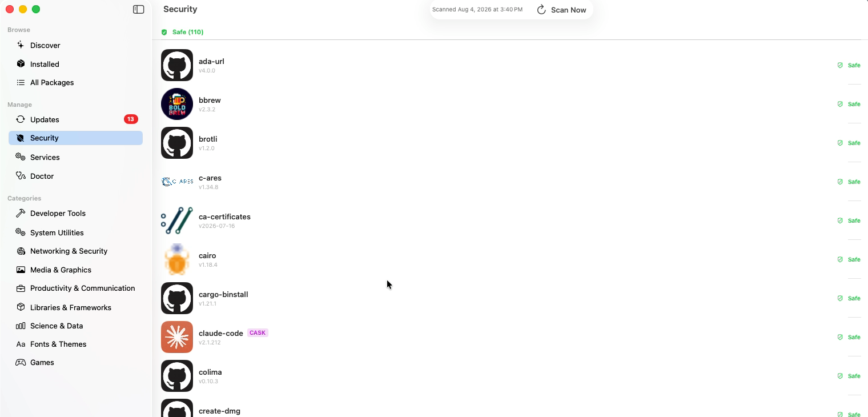The height and width of the screenshot is (417, 868).
Task: Click the Safe status of ada-url
Action: click(849, 65)
